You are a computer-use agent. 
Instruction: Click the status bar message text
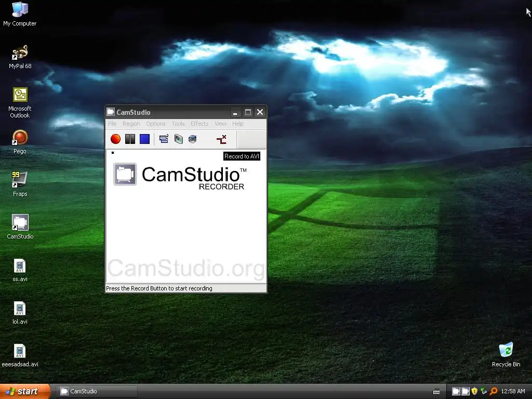159,288
